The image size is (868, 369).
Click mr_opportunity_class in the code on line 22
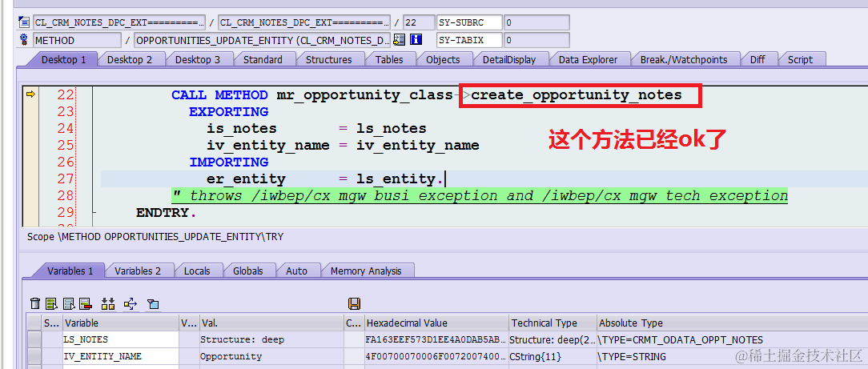tap(365, 95)
